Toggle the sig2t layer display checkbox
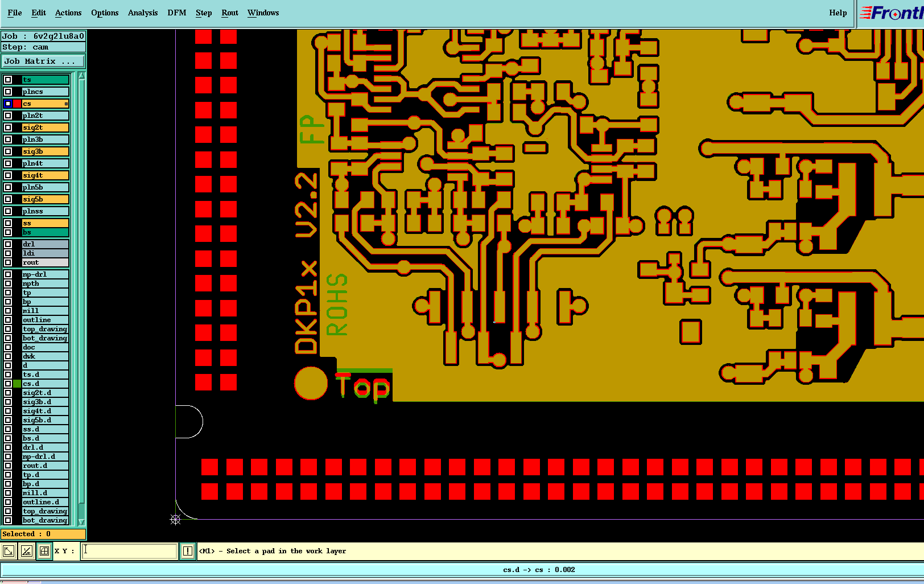Viewport: 924px width, 584px height. 8,128
